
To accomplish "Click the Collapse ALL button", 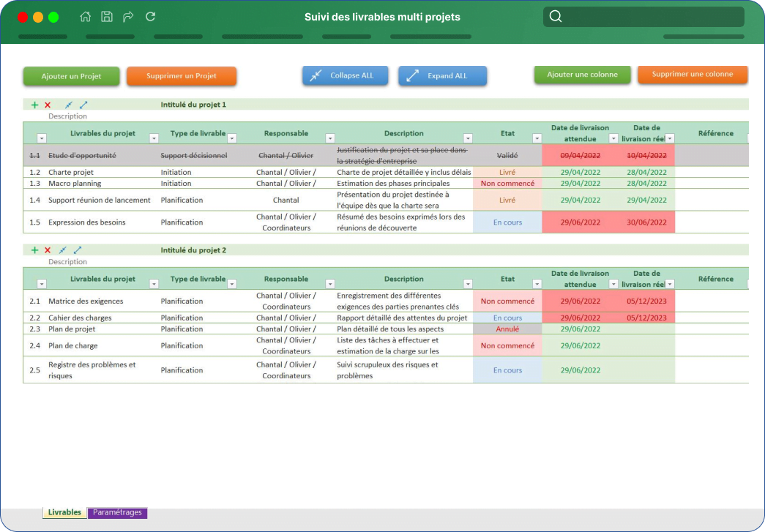I will 345,75.
